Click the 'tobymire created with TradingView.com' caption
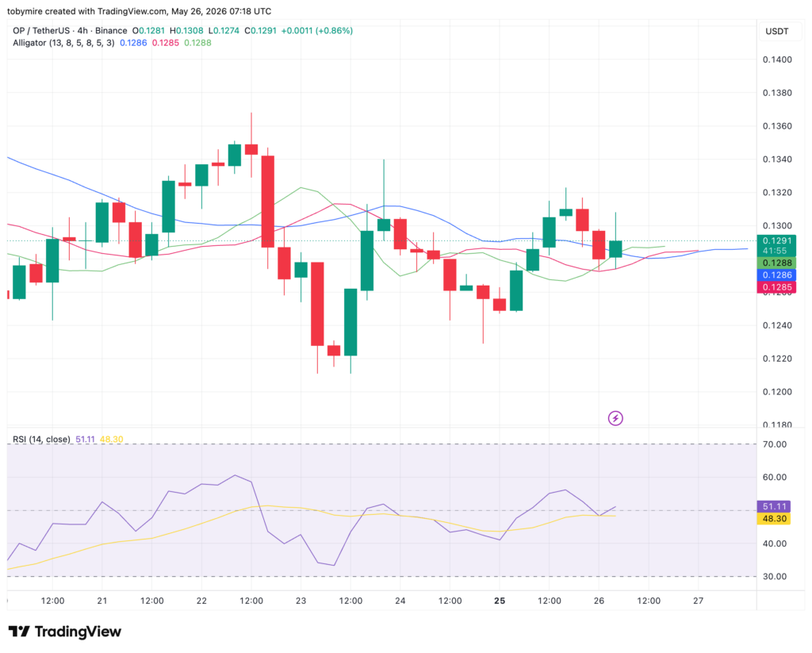The image size is (812, 653). [87, 11]
